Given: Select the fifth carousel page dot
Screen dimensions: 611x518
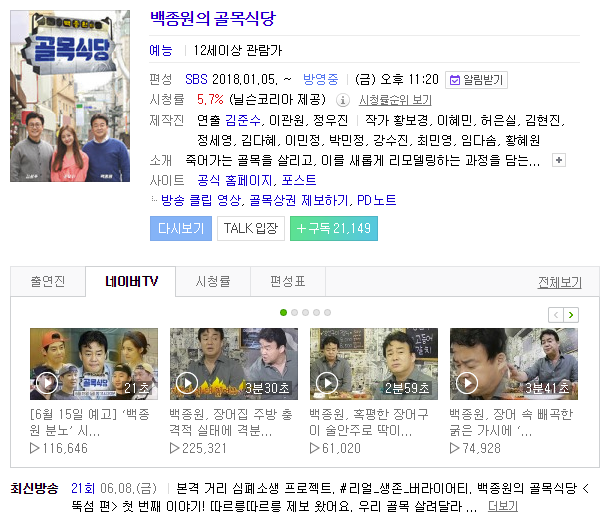Looking at the screenshot, I should (x=327, y=312).
